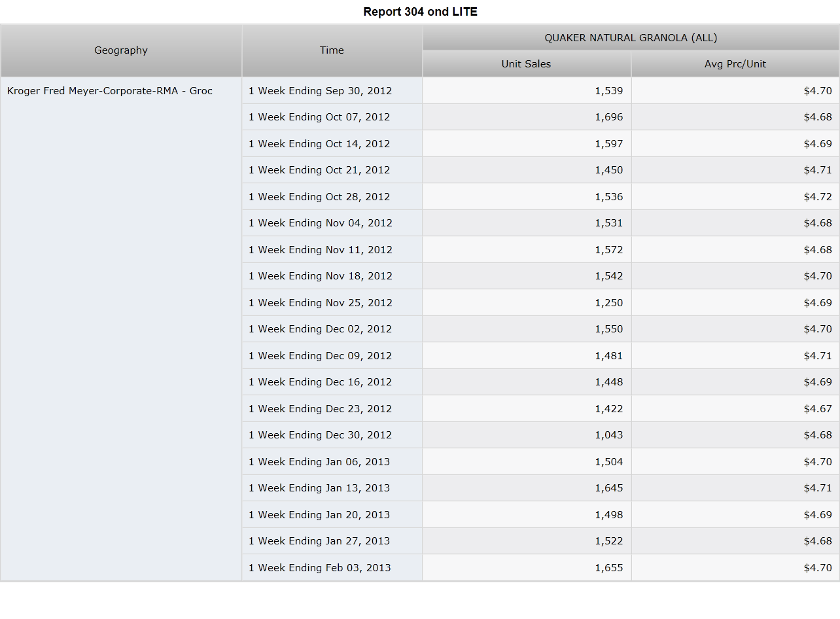Click the $4.70 price for Feb 03, 2013
The image size is (840, 619).
click(x=818, y=568)
